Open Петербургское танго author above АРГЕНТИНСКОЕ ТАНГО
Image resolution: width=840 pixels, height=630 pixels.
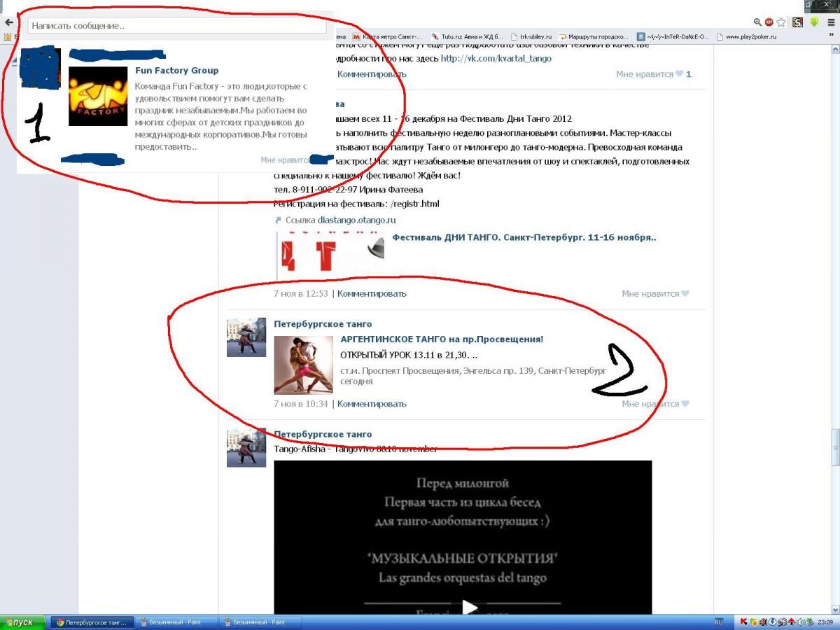point(323,324)
